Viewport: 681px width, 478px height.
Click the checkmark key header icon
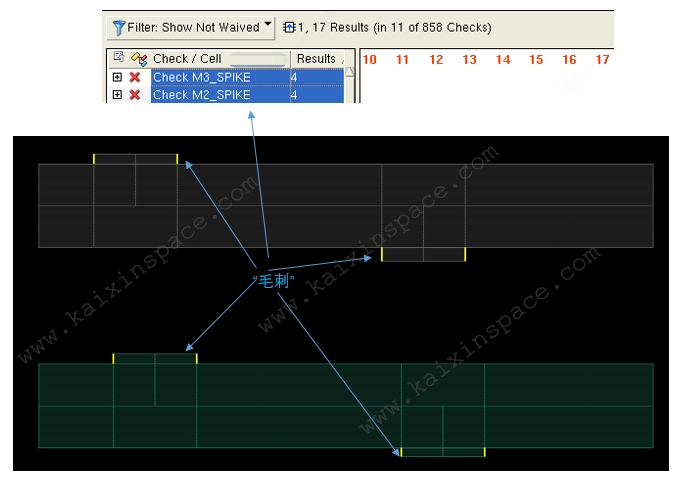138,59
